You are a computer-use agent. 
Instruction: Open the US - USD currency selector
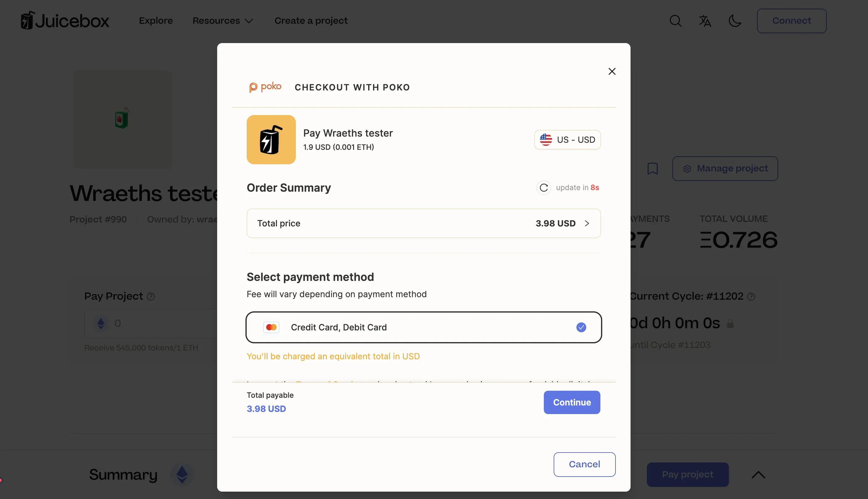click(x=567, y=139)
